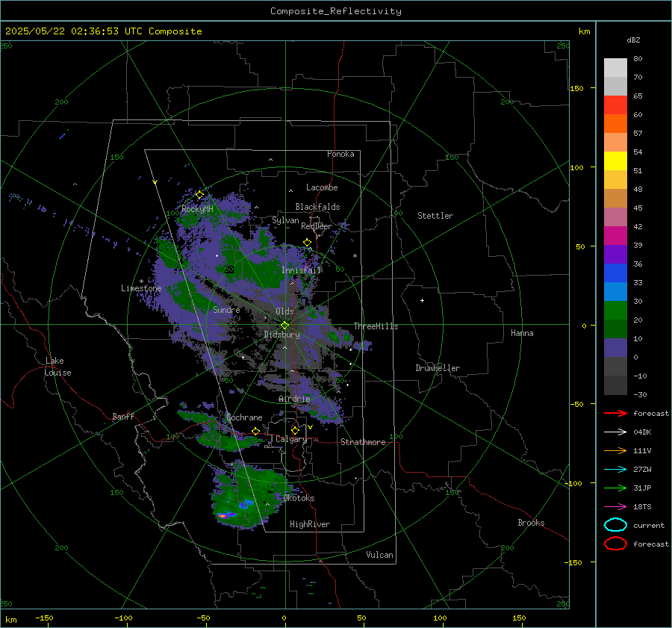
Task: Click the purple 36-39 dBZ swatch
Action: pos(615,255)
